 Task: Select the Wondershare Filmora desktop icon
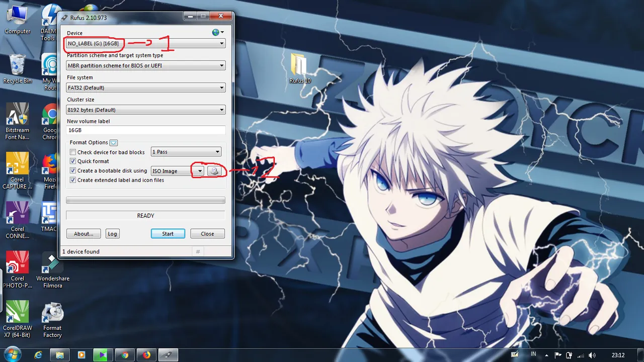coord(53,269)
